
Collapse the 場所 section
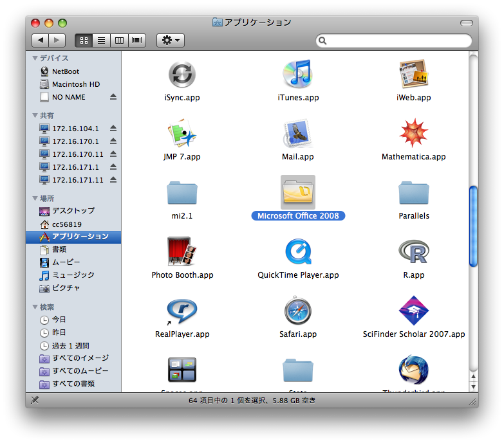pos(35,199)
